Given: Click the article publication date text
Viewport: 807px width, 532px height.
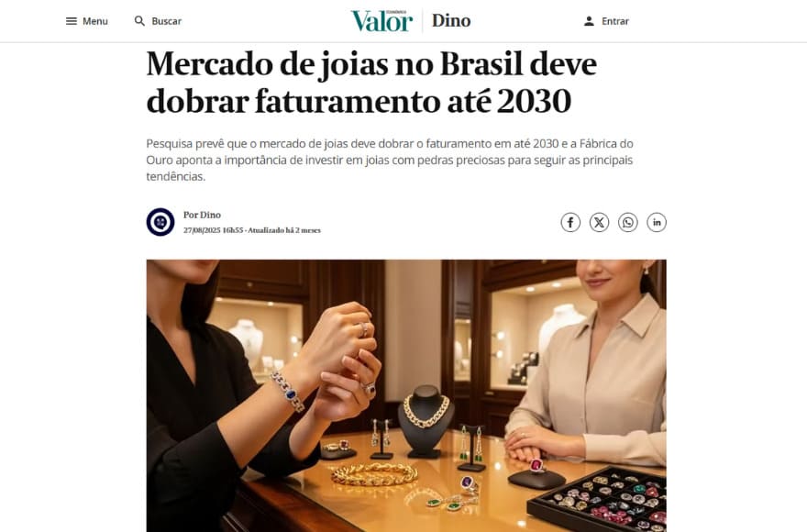Looking at the screenshot, I should pos(213,230).
